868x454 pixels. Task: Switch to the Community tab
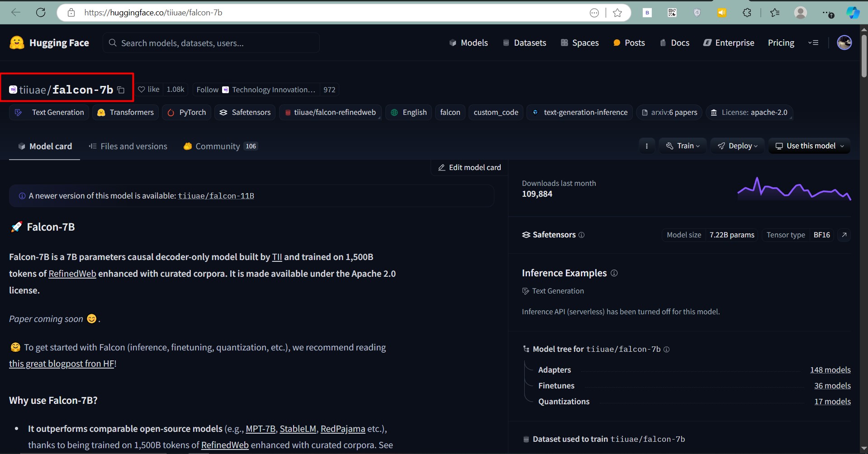click(220, 147)
